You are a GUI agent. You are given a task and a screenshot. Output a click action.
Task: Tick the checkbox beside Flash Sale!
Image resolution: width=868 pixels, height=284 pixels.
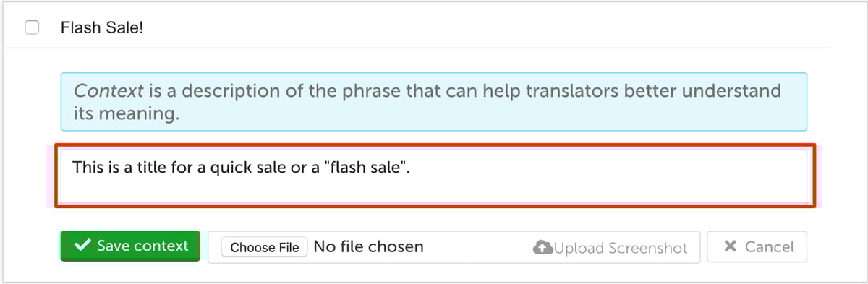coord(33,27)
